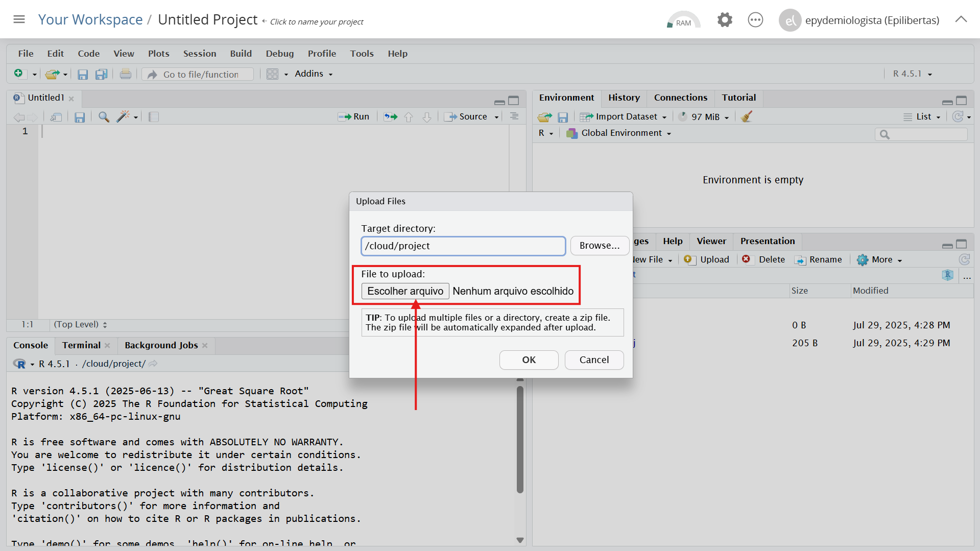This screenshot has height=551, width=980.
Task: Clear the environment with the broom icon
Action: click(x=747, y=117)
